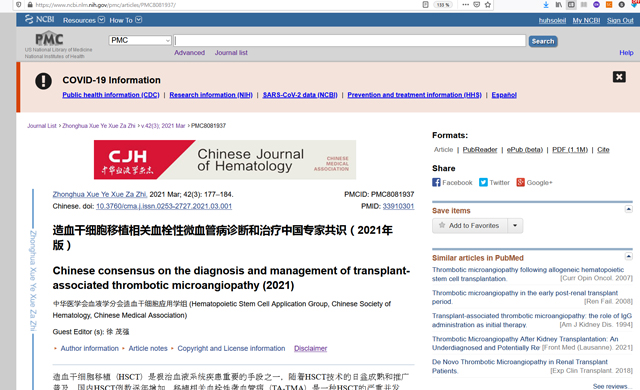Open similar article on early post-renal transplant period

point(525,297)
